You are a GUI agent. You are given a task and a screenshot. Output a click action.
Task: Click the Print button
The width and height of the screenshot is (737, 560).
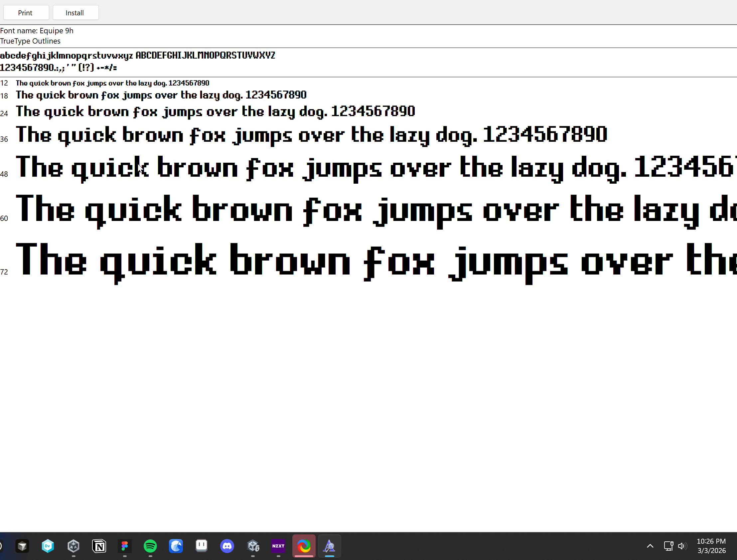(26, 13)
